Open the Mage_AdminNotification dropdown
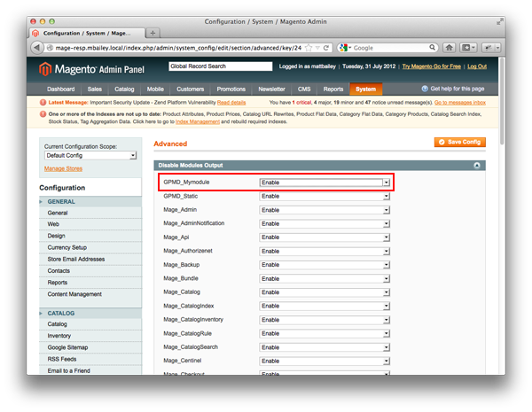 click(325, 223)
